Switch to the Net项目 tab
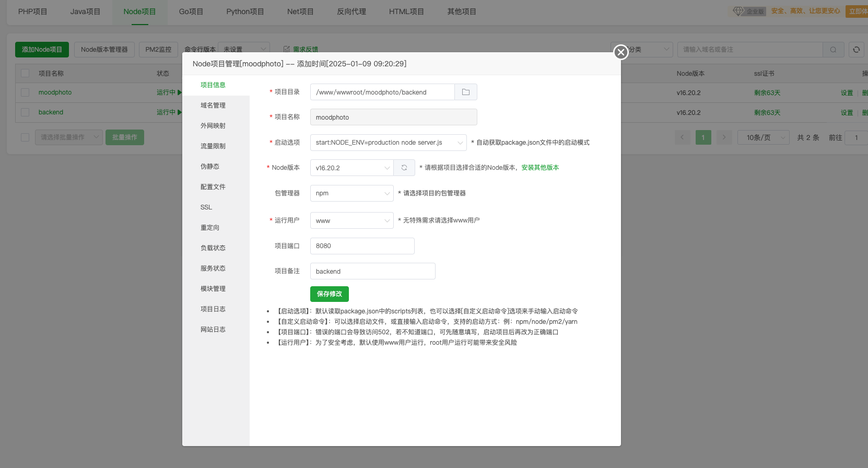This screenshot has width=868, height=468. (x=300, y=11)
